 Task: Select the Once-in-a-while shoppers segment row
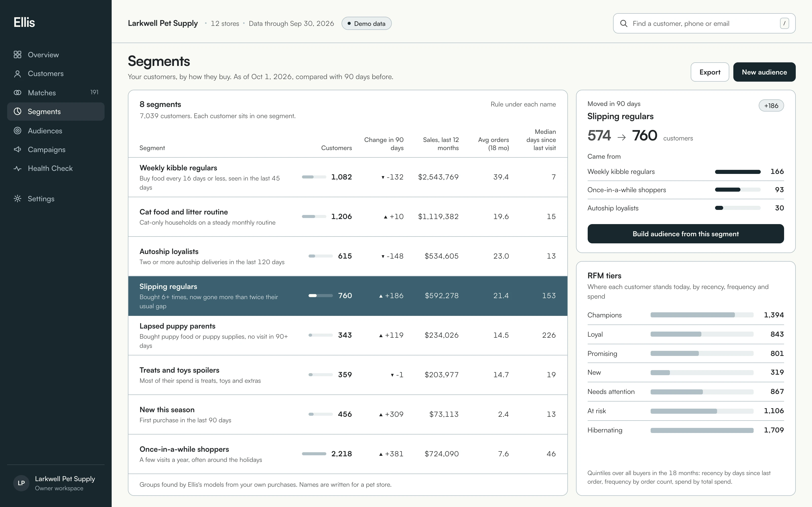[348, 454]
